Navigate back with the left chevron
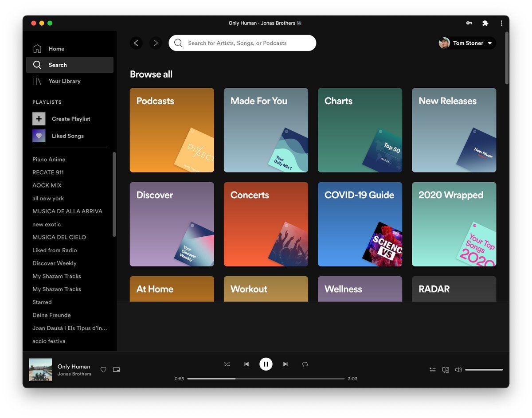Viewport: 532px width, 418px height. click(x=136, y=43)
